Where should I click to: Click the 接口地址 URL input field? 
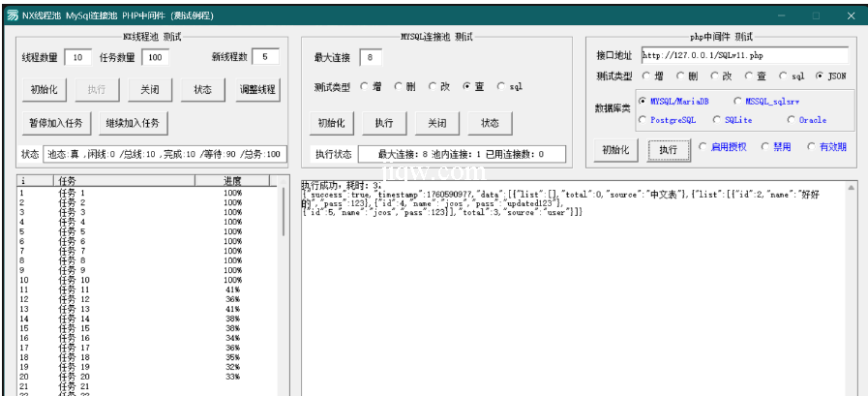(x=743, y=56)
